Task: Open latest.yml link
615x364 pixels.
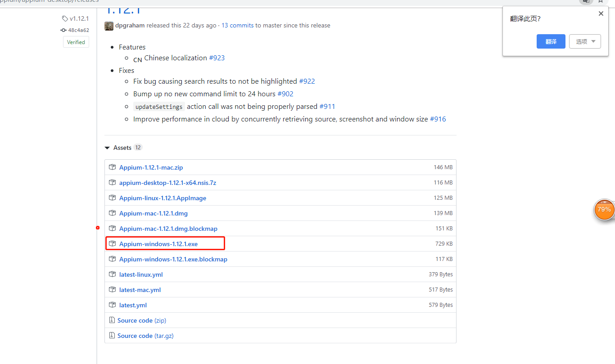Action: [x=133, y=305]
